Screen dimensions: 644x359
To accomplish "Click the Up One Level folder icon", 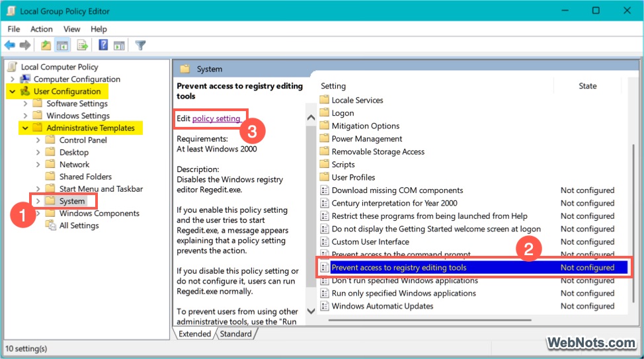I will [x=46, y=45].
